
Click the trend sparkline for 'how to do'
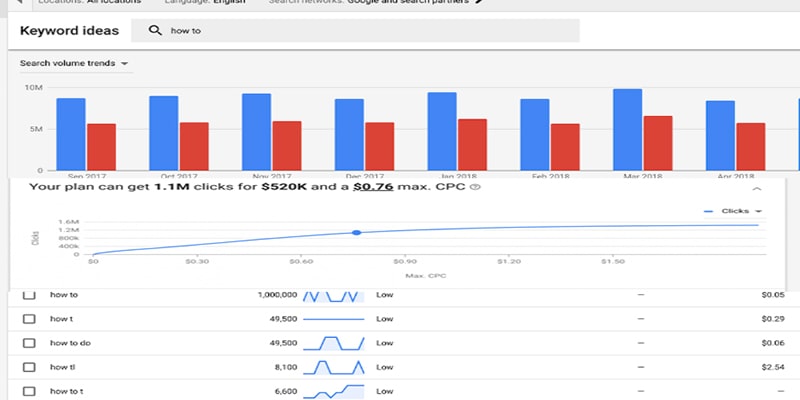pos(334,343)
